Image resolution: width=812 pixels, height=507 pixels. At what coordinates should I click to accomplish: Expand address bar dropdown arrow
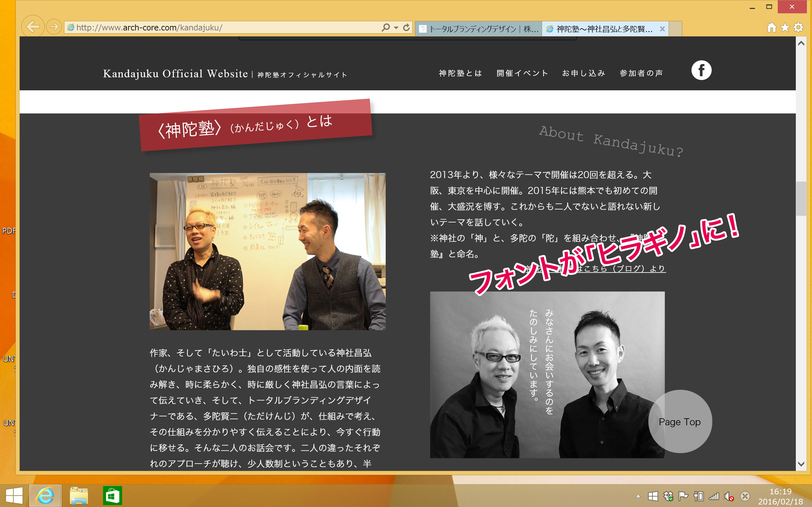click(396, 28)
